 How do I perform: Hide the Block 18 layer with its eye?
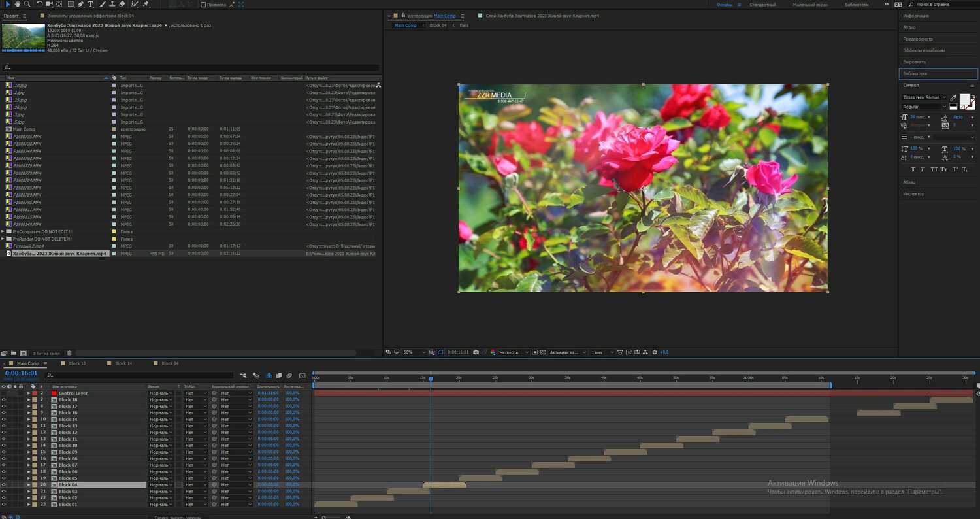pos(4,399)
